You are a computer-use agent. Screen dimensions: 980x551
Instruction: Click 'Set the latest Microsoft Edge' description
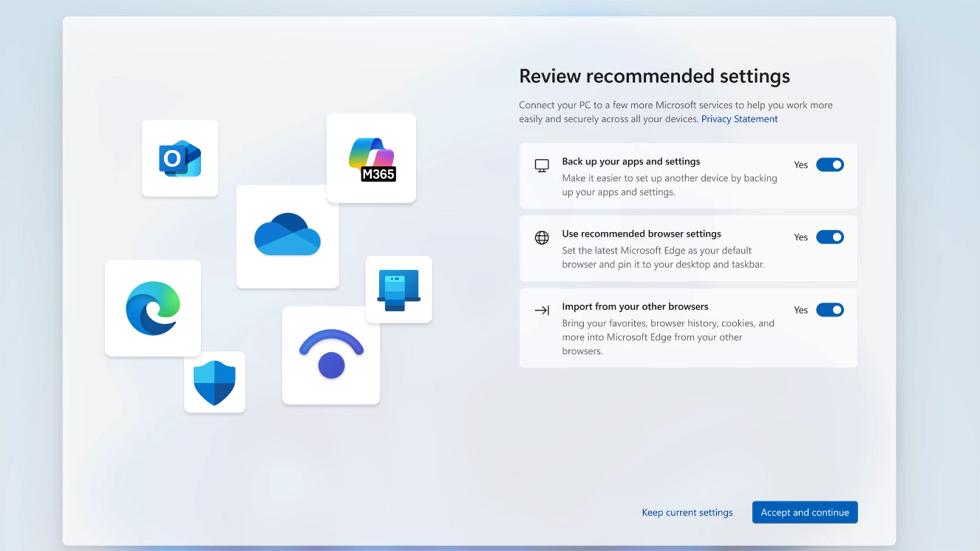664,257
